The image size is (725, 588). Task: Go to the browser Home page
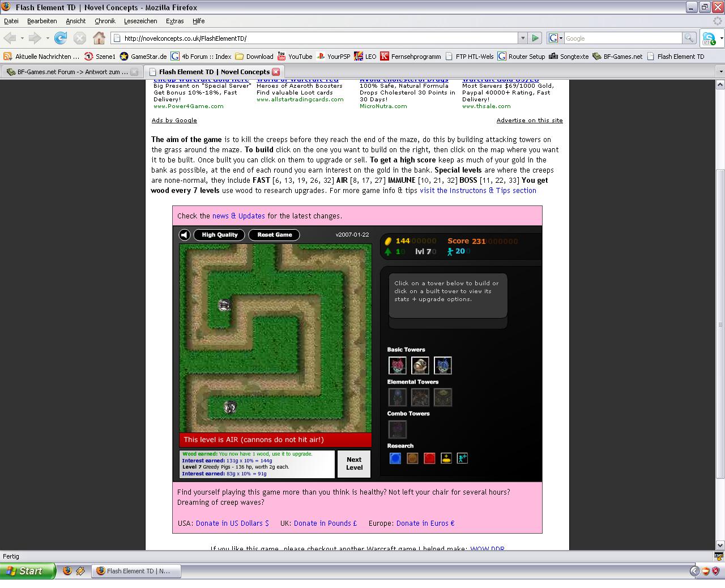(99, 38)
